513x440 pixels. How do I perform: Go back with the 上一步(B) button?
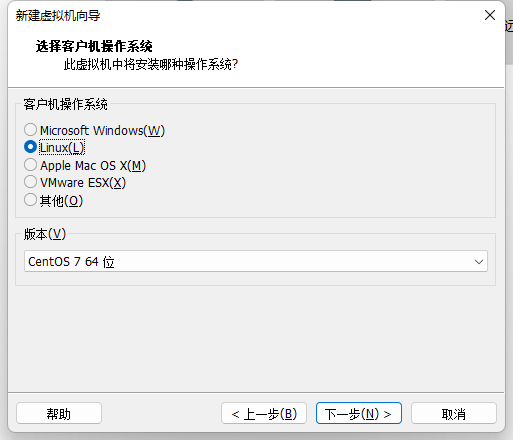pos(264,413)
